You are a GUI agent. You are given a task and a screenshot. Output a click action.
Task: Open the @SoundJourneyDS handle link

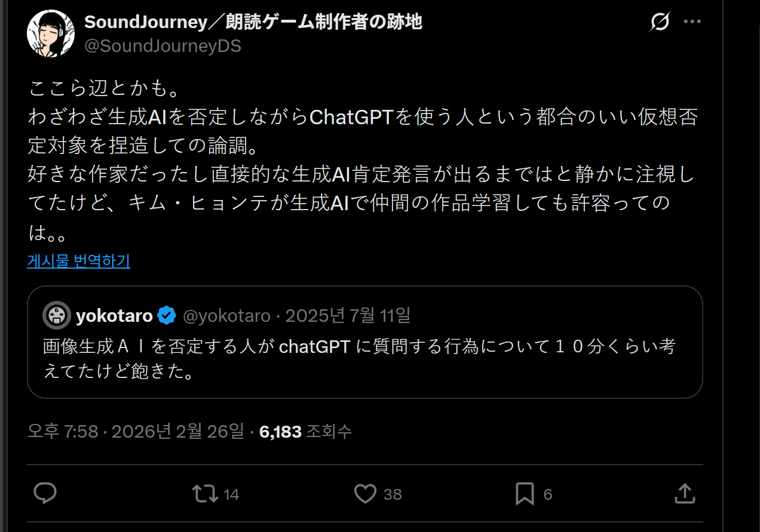[163, 46]
